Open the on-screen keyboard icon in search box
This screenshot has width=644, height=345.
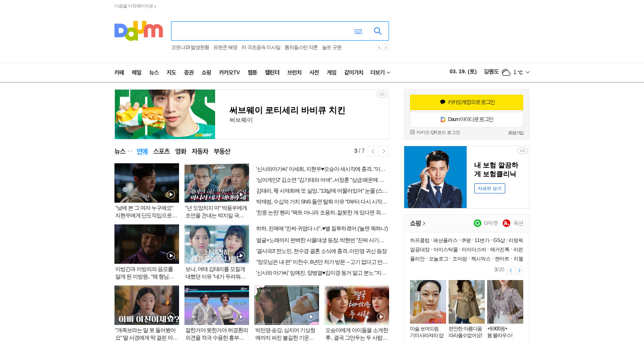pos(358,31)
